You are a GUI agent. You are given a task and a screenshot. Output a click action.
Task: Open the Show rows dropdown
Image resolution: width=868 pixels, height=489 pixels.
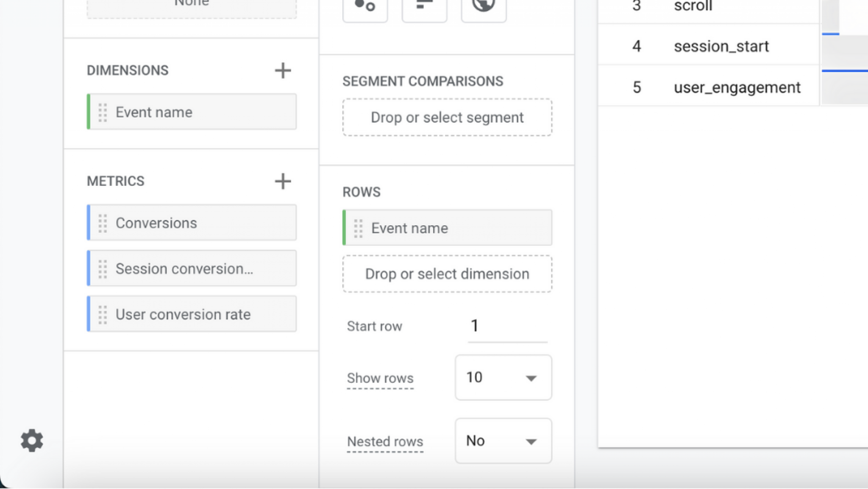[503, 377]
